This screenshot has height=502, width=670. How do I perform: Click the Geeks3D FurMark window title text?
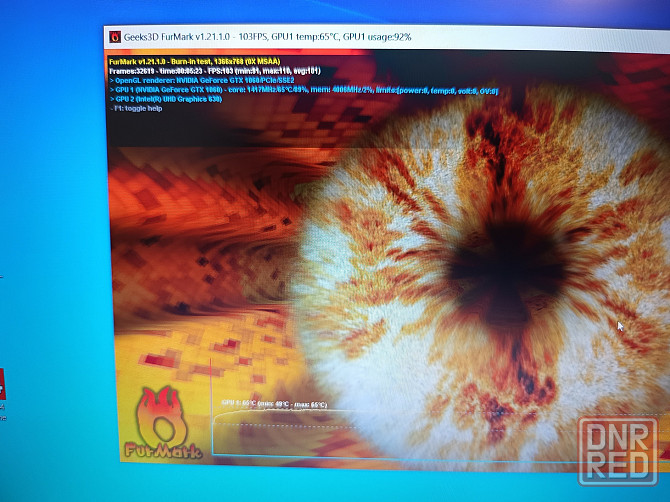(267, 37)
